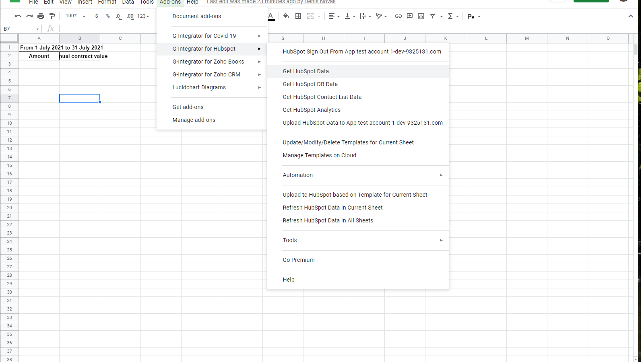Image resolution: width=644 pixels, height=362 pixels.
Task: Open the Name box dropdown arrow
Action: click(x=37, y=29)
